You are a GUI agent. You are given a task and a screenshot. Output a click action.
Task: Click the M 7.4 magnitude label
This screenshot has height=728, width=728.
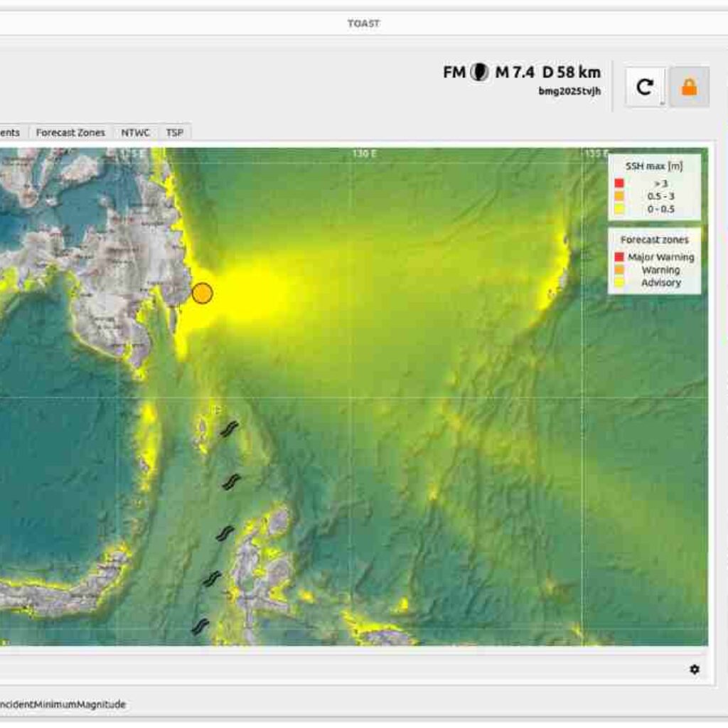coord(515,72)
